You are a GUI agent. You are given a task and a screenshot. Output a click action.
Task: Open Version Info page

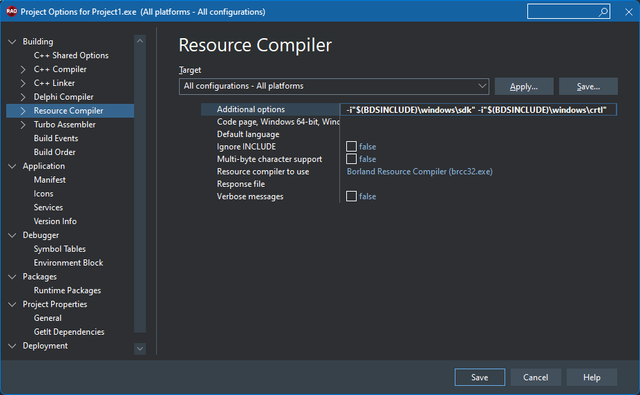(55, 221)
